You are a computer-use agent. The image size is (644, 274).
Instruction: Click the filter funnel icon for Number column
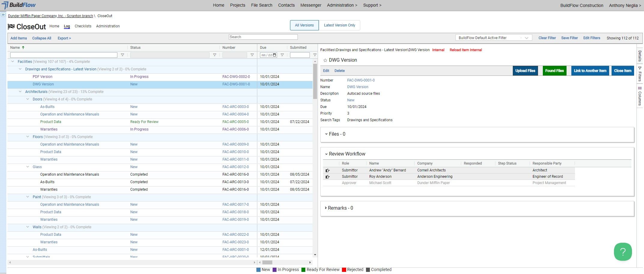coord(252,55)
